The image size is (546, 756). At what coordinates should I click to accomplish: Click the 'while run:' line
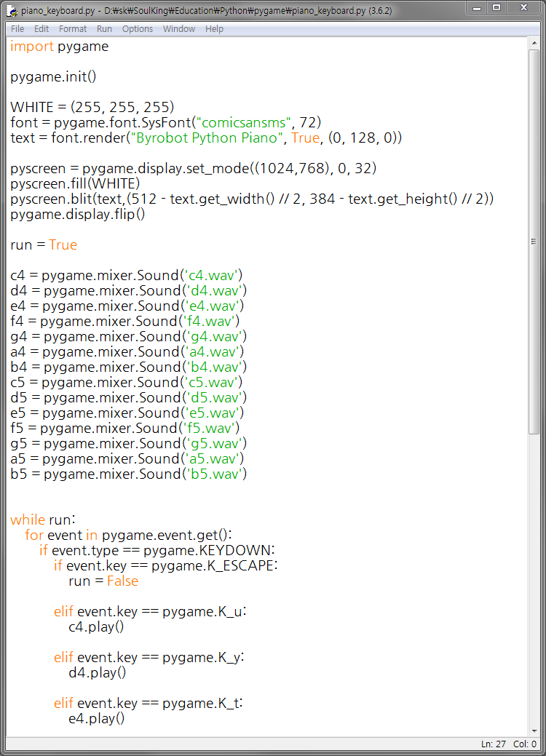pos(43,520)
